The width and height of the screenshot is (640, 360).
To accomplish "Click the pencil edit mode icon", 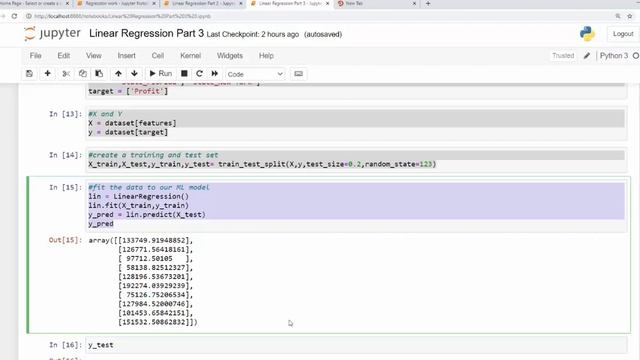I will (587, 56).
